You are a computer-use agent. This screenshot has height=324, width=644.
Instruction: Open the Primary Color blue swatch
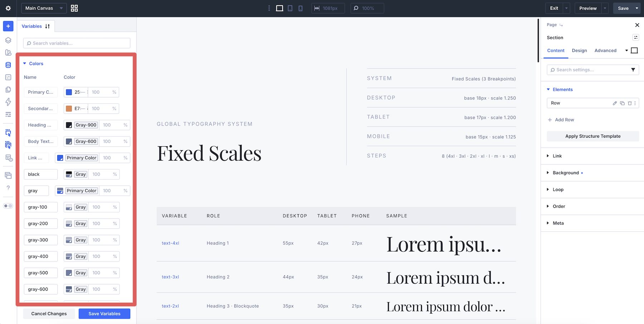[x=69, y=92]
